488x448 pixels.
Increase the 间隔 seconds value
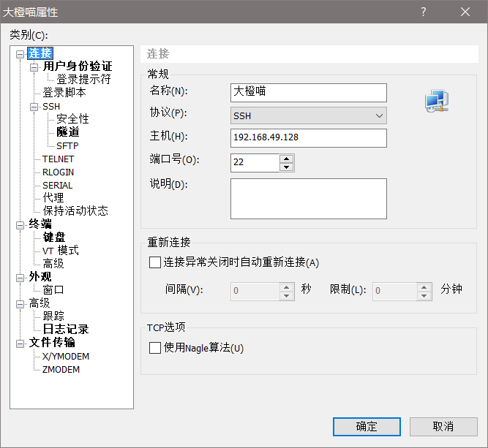coord(286,287)
